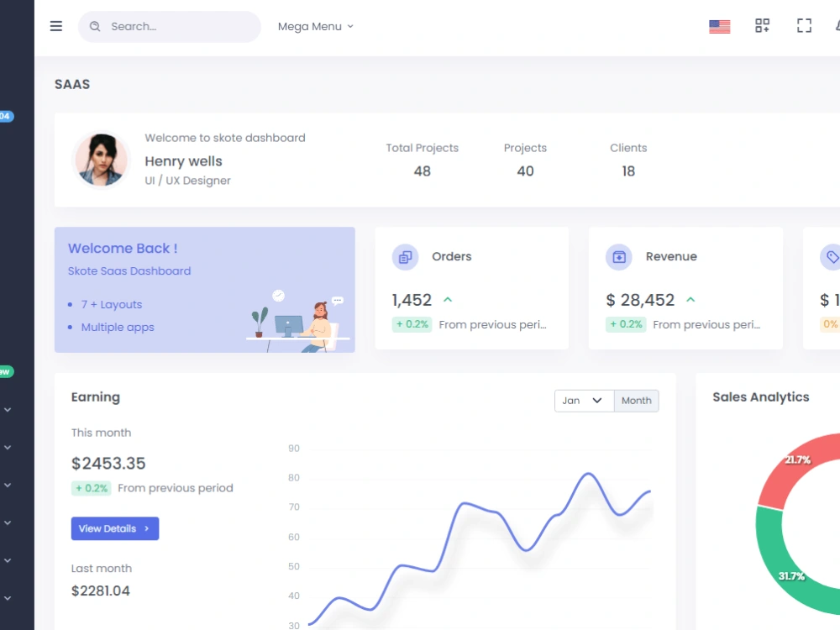Click the 04 badge in sidebar

coord(7,116)
